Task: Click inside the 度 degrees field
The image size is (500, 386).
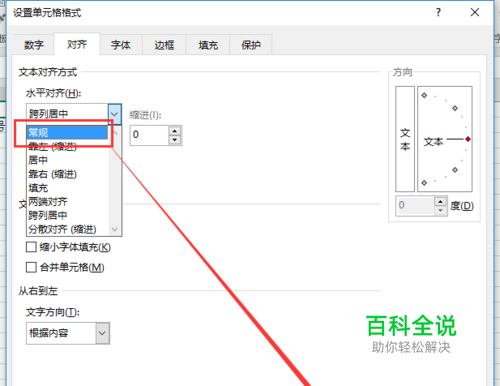Action: coord(415,206)
